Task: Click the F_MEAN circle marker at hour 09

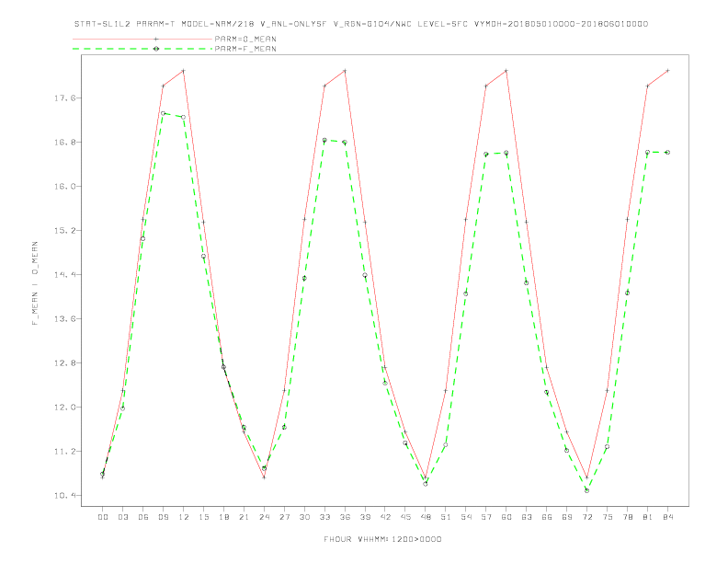Action: 163,113
